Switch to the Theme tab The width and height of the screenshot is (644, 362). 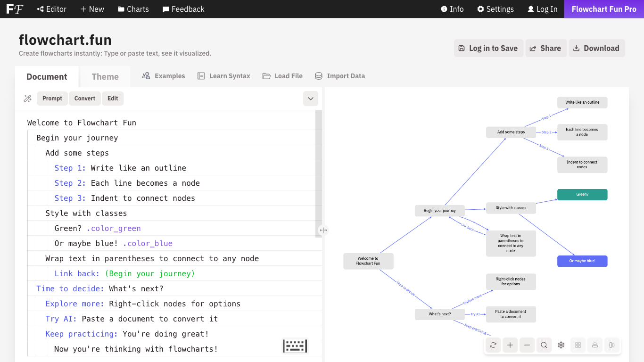coord(105,76)
